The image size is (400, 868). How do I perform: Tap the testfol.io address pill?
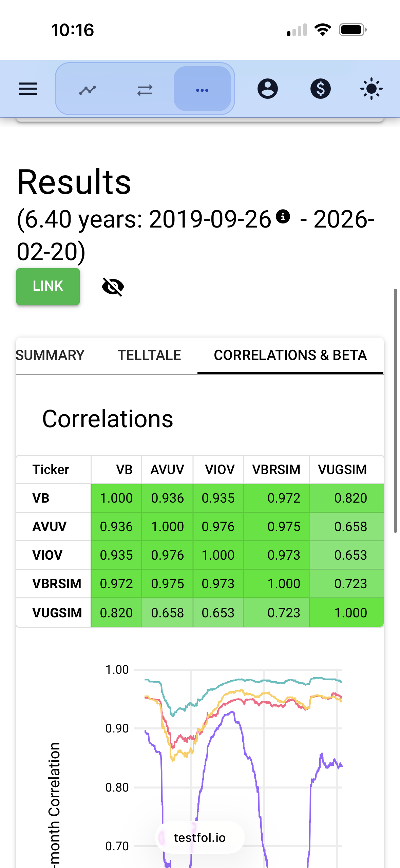tap(199, 838)
